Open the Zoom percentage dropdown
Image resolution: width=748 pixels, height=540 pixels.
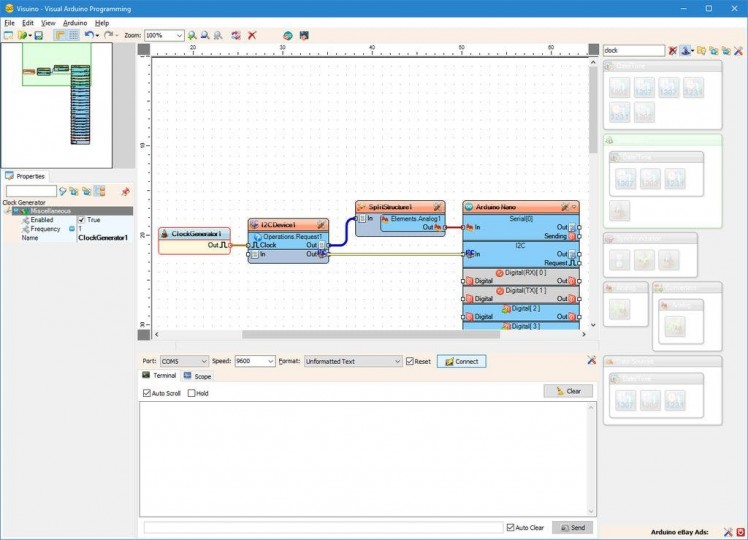click(180, 35)
